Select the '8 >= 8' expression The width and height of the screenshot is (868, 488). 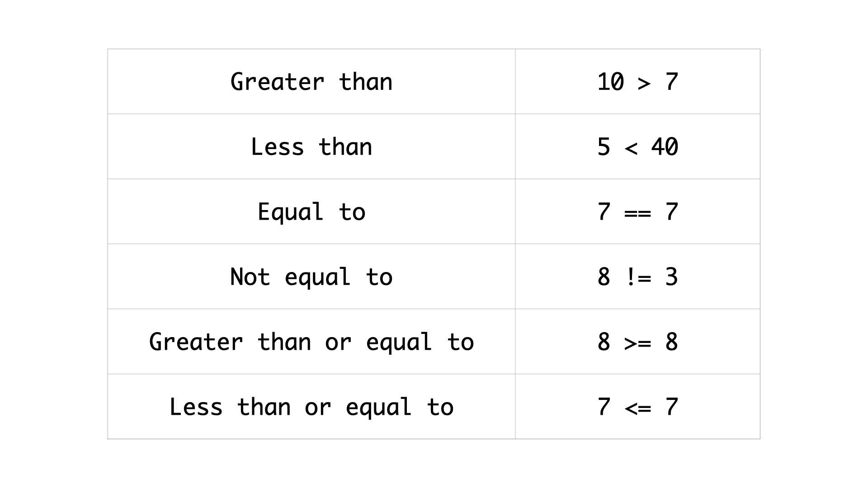point(637,342)
